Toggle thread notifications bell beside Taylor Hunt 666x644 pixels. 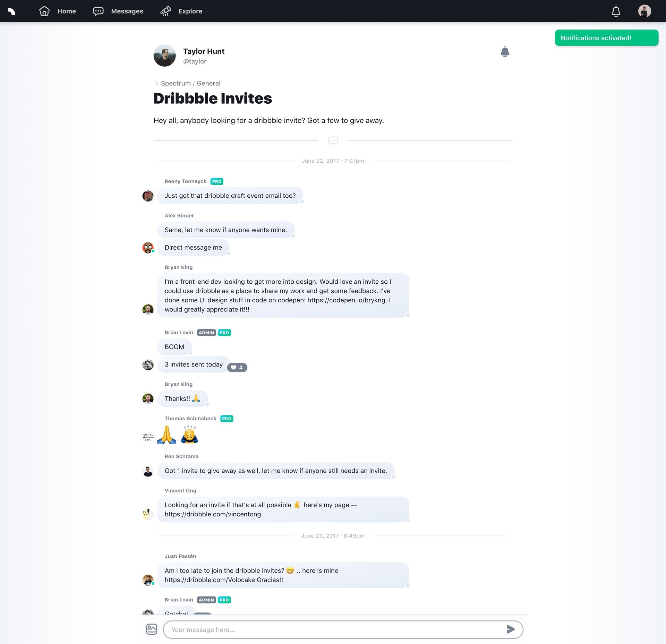click(x=505, y=52)
